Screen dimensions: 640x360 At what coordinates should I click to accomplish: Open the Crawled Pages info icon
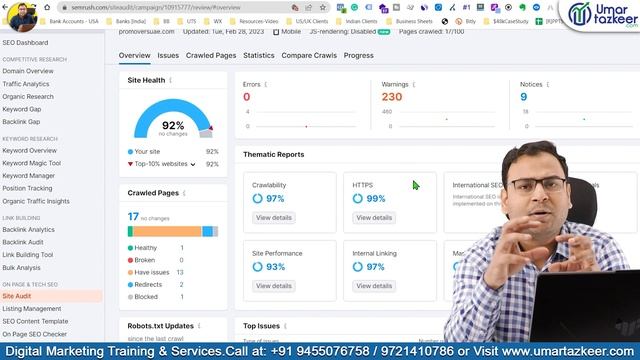pyautogui.click(x=184, y=193)
